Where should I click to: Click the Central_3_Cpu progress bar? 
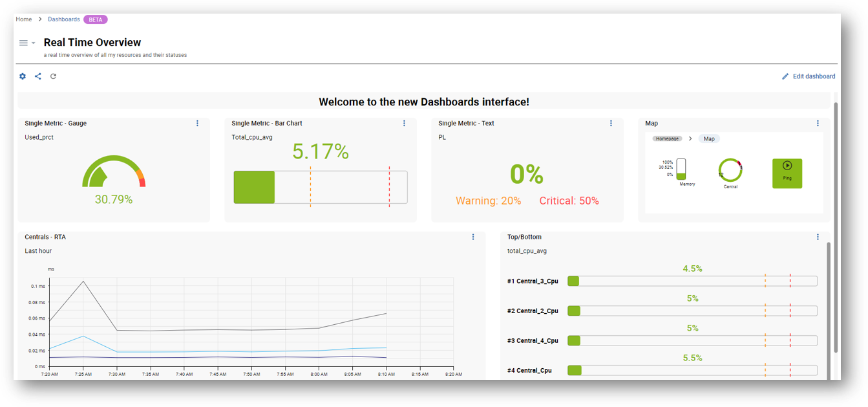point(692,281)
